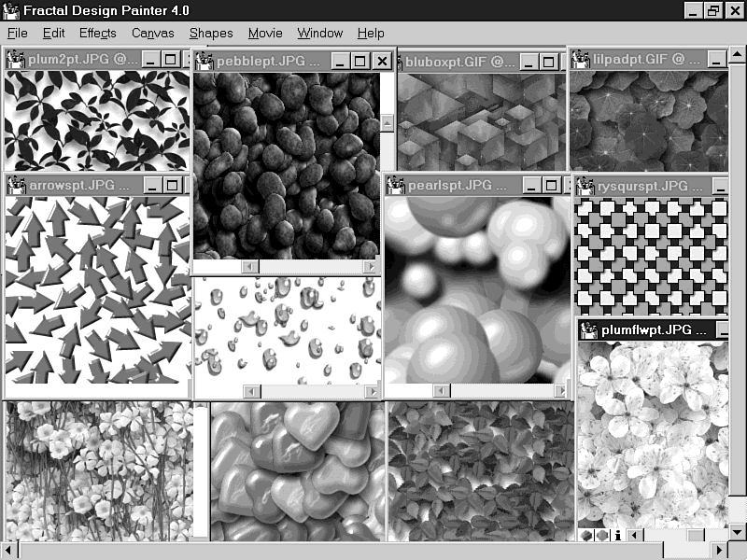Minimize the arrowspt.JPG window
The width and height of the screenshot is (747, 560).
point(150,185)
